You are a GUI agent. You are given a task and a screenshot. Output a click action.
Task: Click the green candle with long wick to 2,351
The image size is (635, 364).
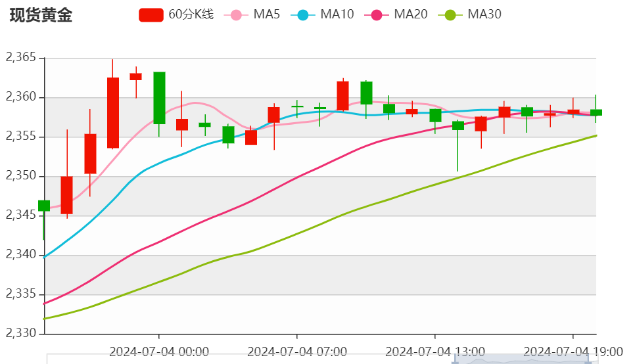pos(458,125)
